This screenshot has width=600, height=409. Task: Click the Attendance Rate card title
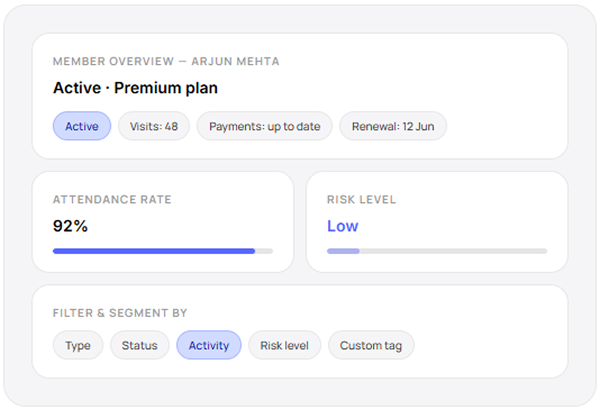112,200
